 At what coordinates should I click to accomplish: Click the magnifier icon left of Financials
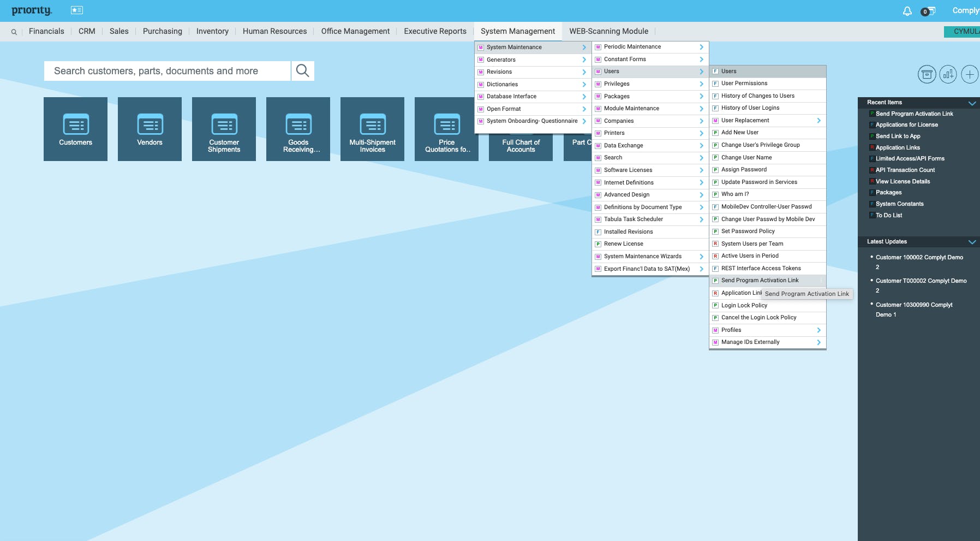(14, 32)
